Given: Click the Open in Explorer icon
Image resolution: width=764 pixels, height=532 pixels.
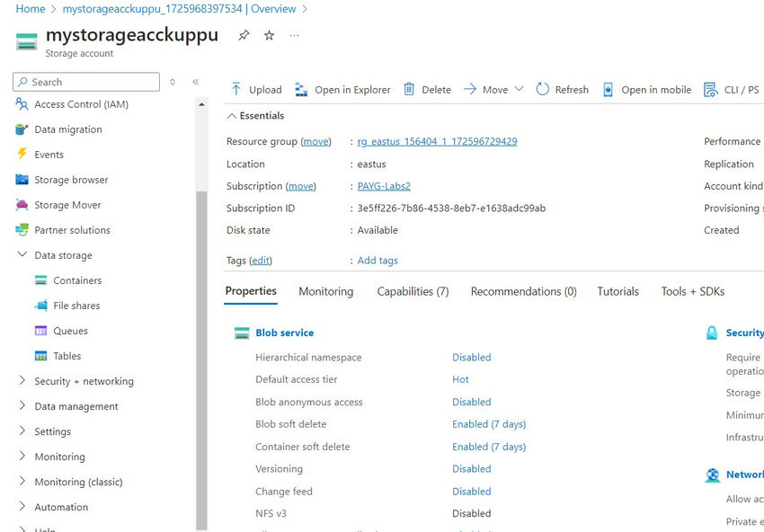Looking at the screenshot, I should (301, 90).
